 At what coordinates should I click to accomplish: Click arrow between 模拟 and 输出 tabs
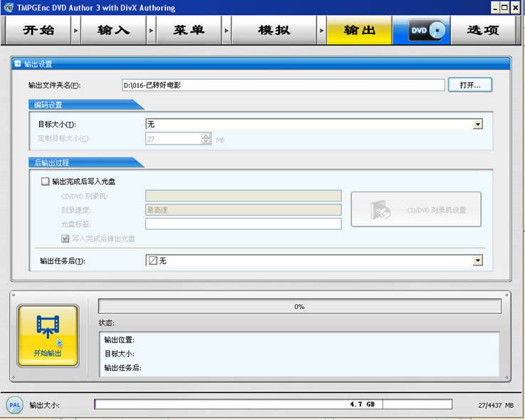pyautogui.click(x=322, y=31)
